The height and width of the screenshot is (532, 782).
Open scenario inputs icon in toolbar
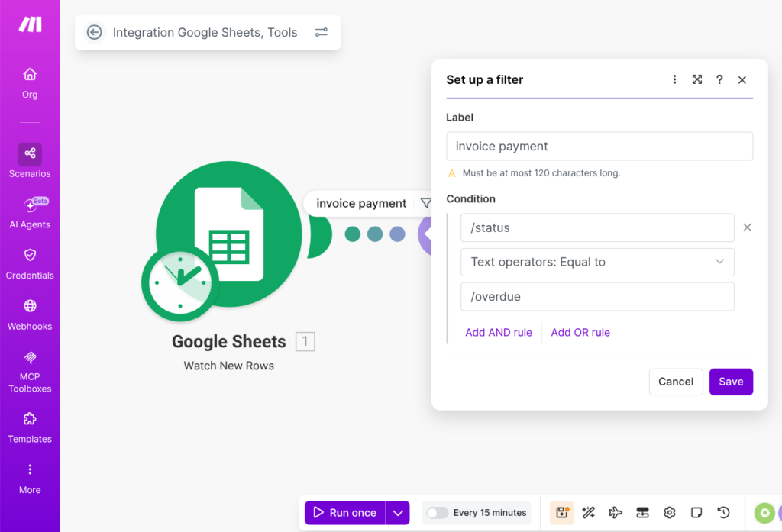click(642, 513)
